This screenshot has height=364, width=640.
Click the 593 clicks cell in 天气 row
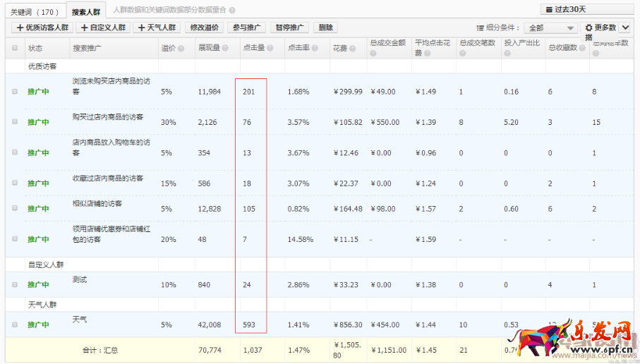tap(249, 324)
